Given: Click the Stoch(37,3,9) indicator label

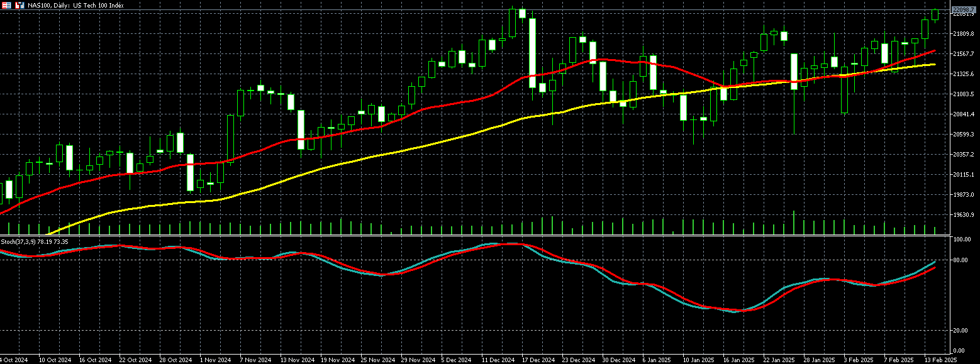Looking at the screenshot, I should click(35, 241).
